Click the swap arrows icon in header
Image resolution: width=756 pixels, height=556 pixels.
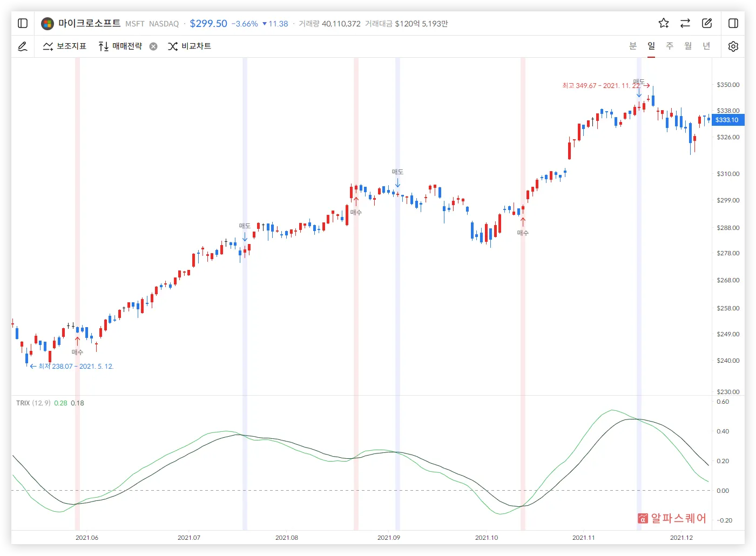685,23
